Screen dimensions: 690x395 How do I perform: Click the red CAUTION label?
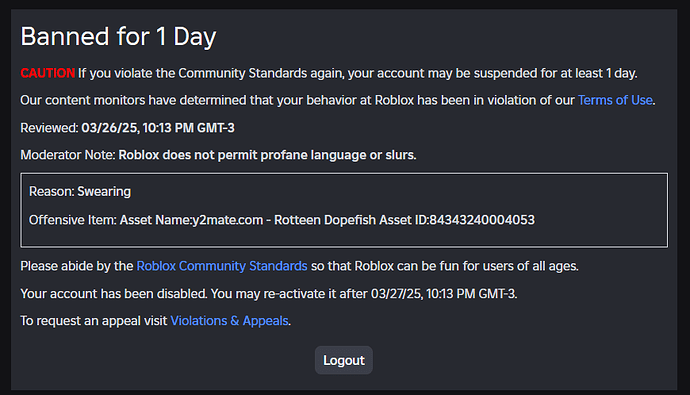(x=48, y=73)
